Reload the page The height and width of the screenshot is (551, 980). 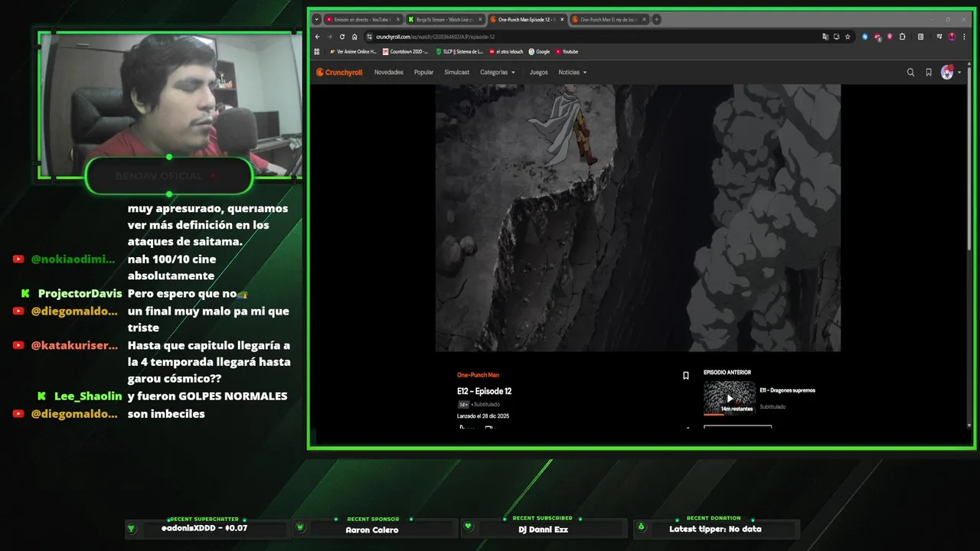point(342,37)
